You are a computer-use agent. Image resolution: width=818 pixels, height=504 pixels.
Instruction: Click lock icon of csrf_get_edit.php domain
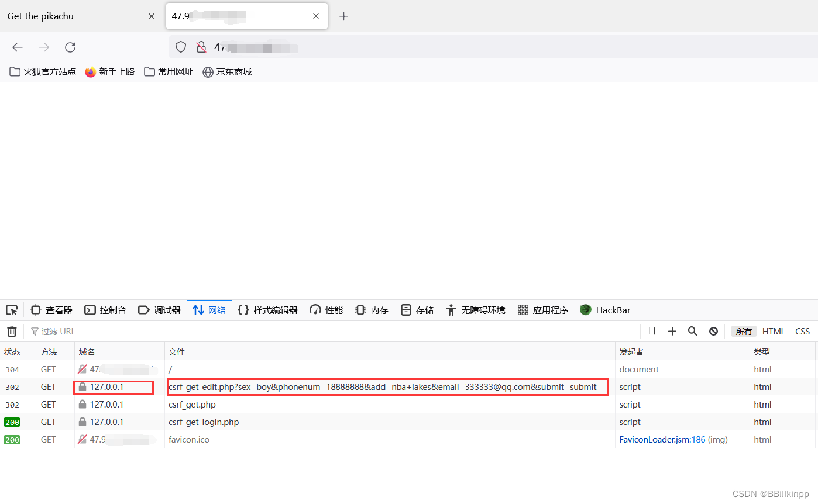click(83, 387)
